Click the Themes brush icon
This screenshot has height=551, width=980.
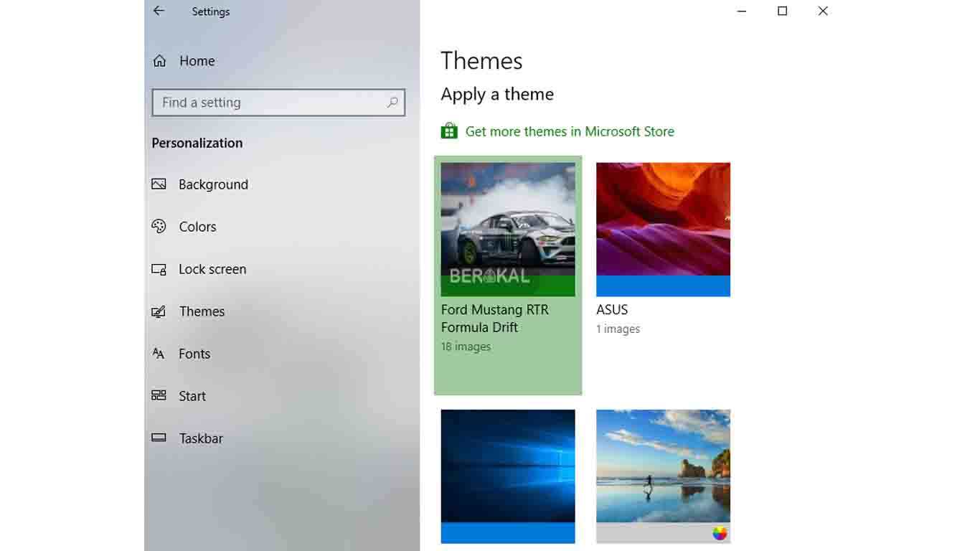[159, 311]
